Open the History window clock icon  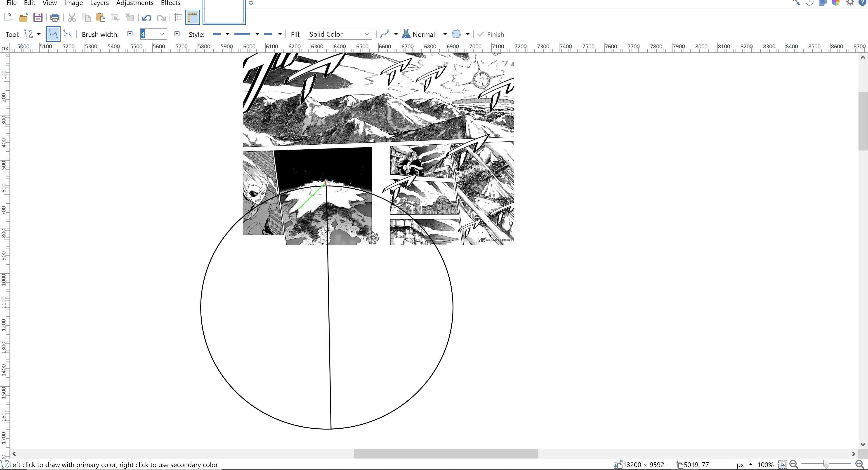pos(809,3)
